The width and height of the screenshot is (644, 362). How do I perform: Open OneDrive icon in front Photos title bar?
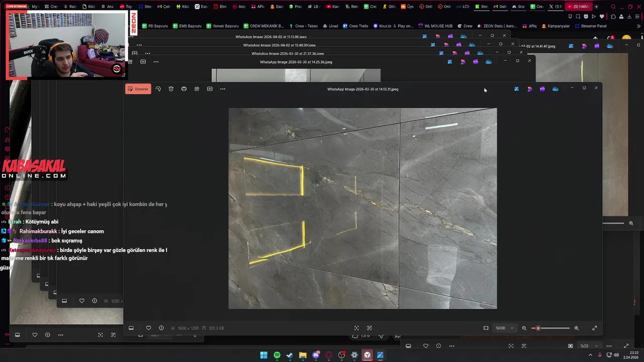pos(555,89)
